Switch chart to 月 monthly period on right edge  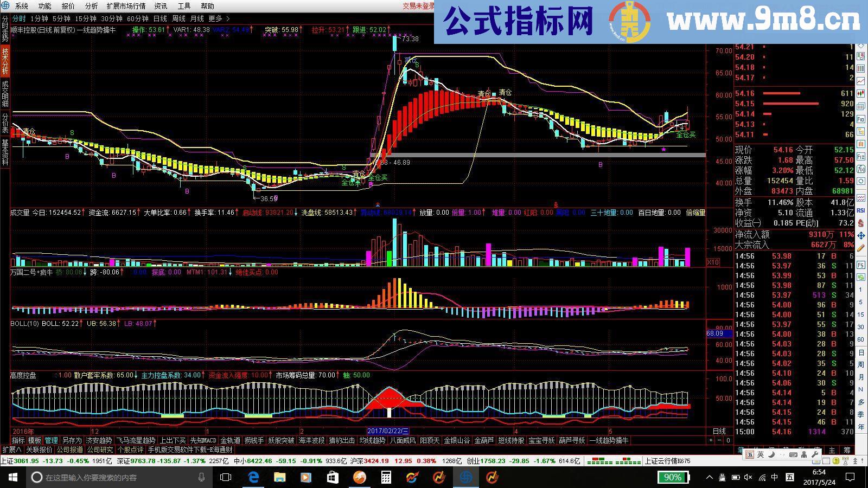[861, 375]
